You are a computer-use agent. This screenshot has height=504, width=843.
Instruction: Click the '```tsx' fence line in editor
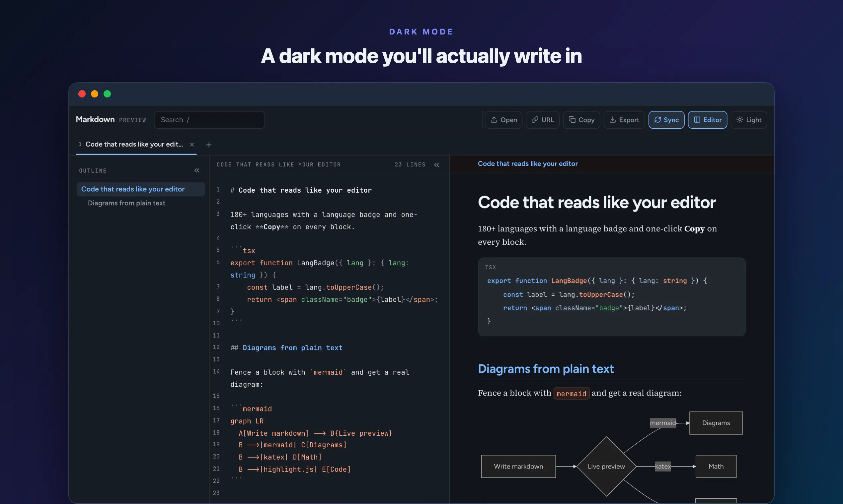(243, 250)
